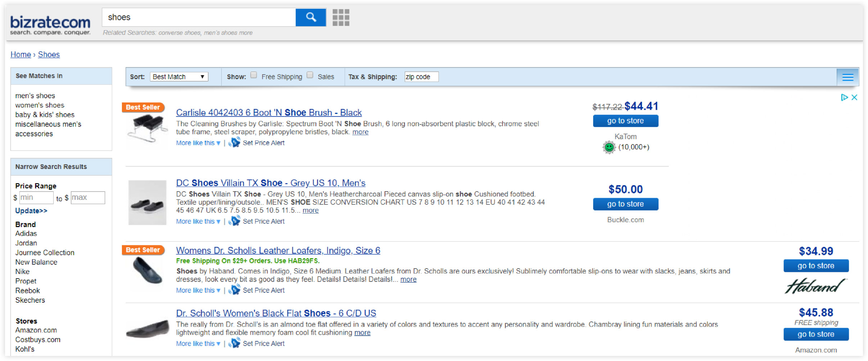The height and width of the screenshot is (361, 868).
Task: Click the Shoes breadcrumb link
Action: [49, 54]
